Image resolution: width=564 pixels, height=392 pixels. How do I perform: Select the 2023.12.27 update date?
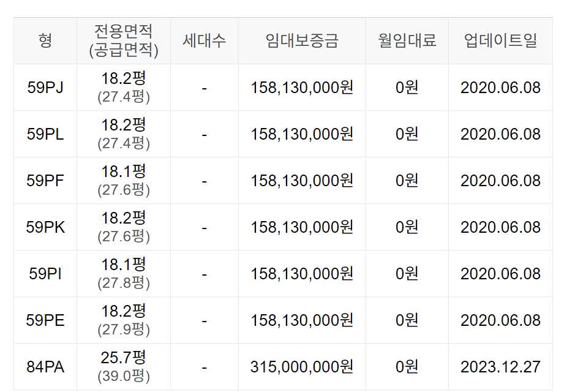point(501,367)
